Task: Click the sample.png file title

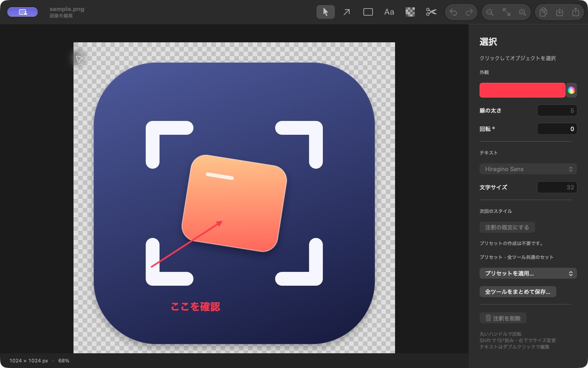Action: coord(67,9)
